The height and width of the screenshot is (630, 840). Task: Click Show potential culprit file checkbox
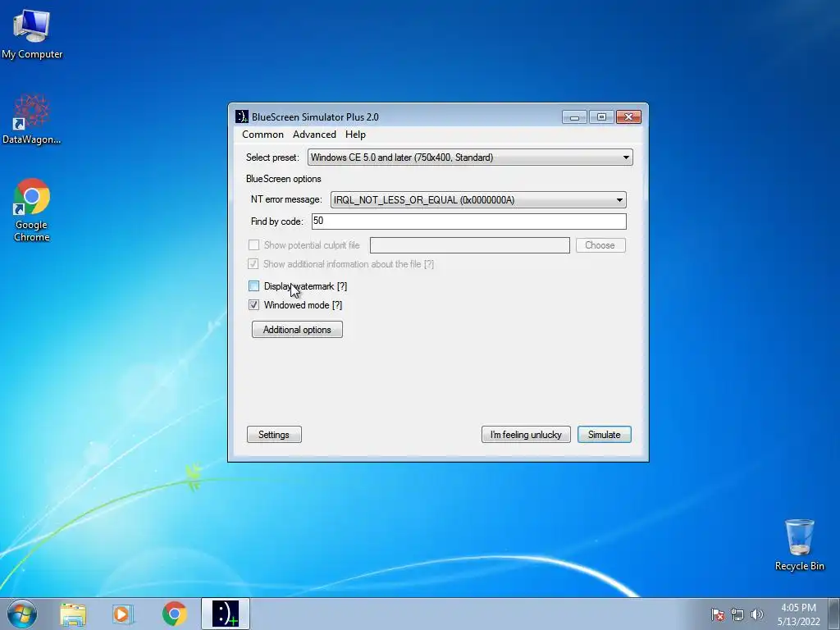click(254, 244)
